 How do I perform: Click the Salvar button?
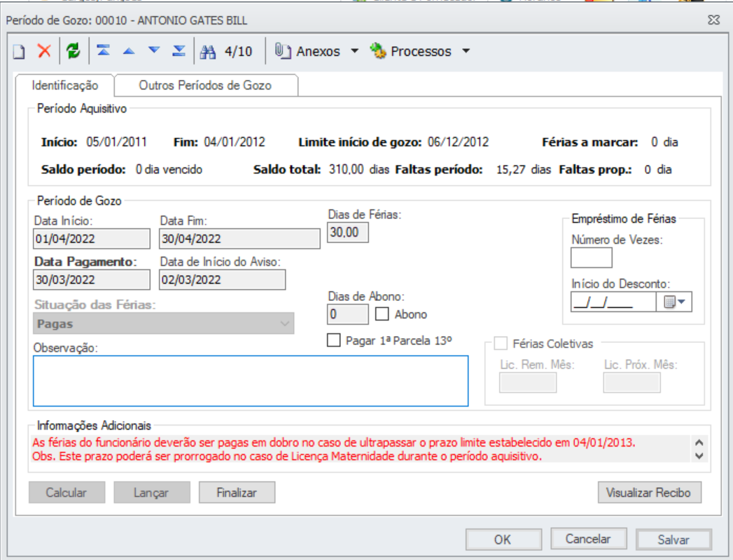[673, 540]
